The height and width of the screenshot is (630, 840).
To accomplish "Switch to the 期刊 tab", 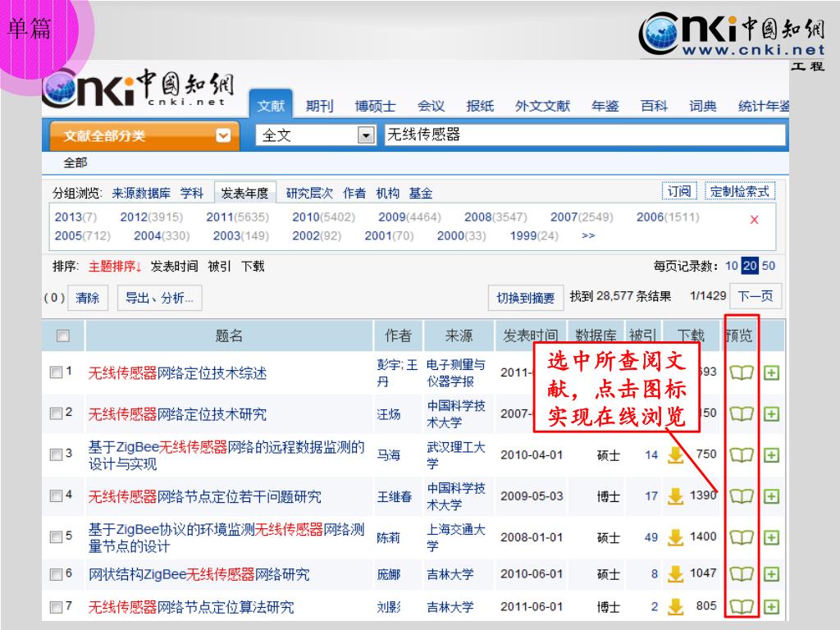I will coord(320,106).
